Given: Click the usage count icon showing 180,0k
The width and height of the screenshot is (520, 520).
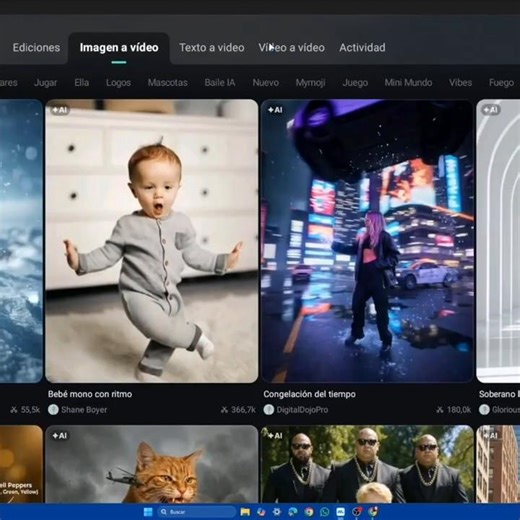Looking at the screenshot, I should tap(440, 410).
